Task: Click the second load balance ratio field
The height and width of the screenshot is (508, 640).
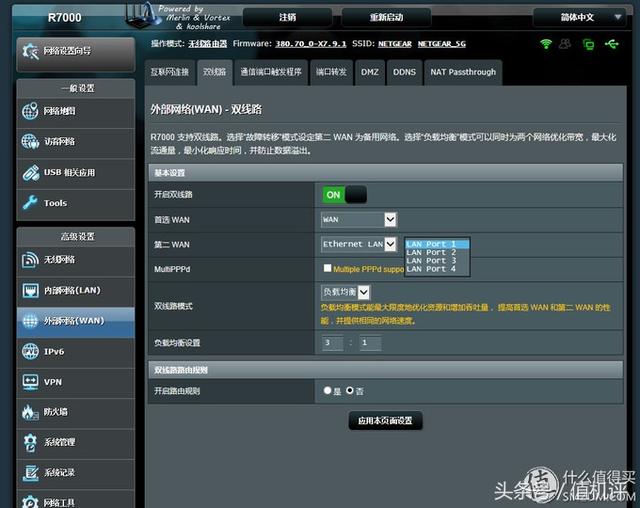Action: point(370,343)
